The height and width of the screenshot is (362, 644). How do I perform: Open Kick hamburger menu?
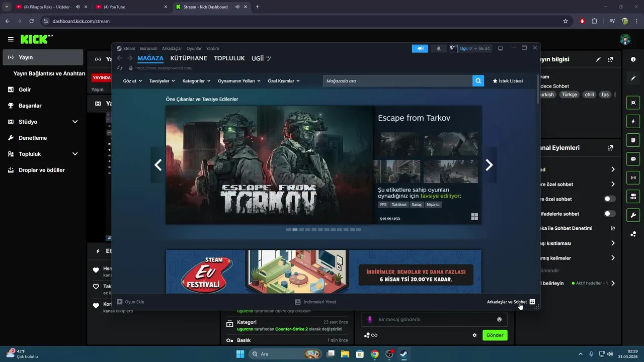point(11,39)
